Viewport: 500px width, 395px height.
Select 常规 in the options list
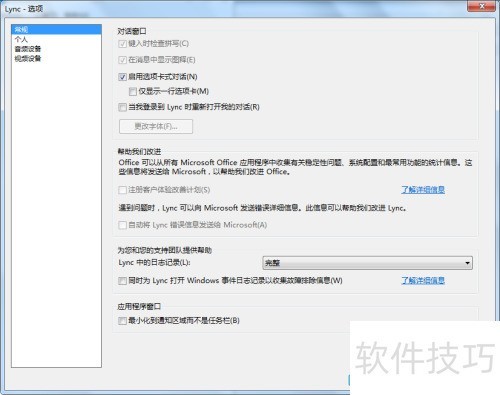point(56,29)
